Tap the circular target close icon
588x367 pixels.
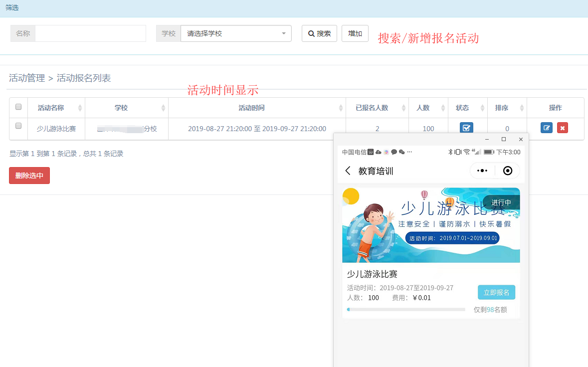click(507, 171)
